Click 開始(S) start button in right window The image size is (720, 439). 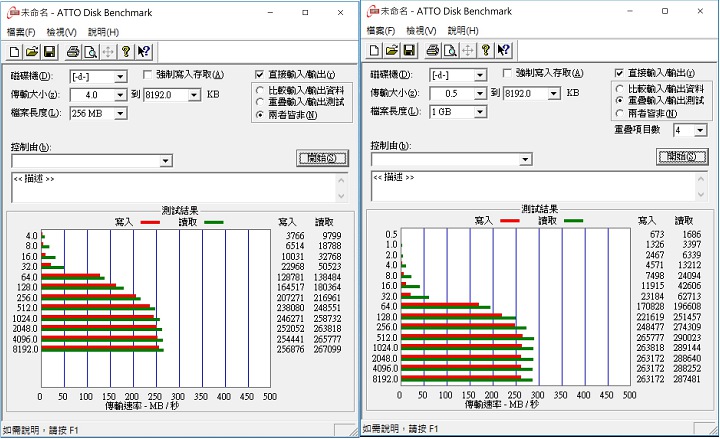[682, 157]
